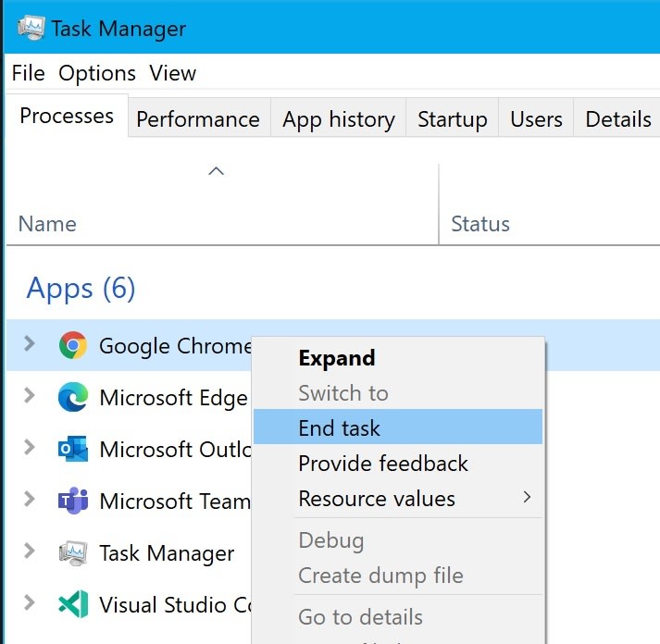
Task: Sort by the Status column header
Action: click(x=480, y=223)
